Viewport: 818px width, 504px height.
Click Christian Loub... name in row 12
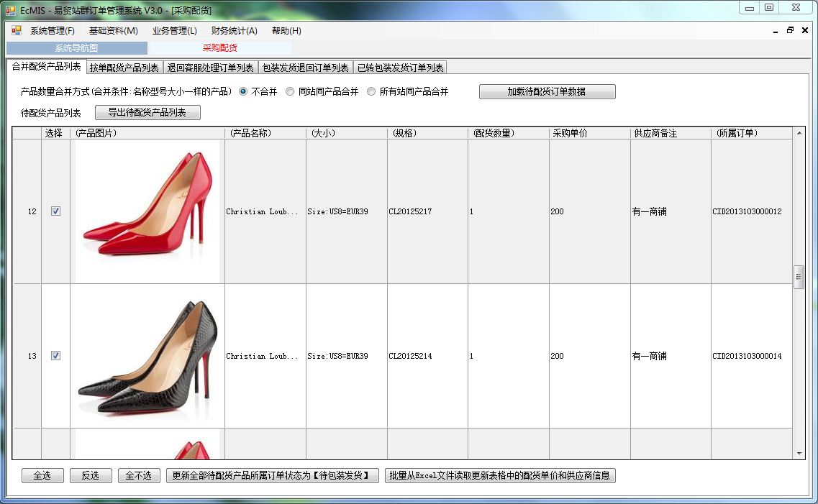(265, 211)
